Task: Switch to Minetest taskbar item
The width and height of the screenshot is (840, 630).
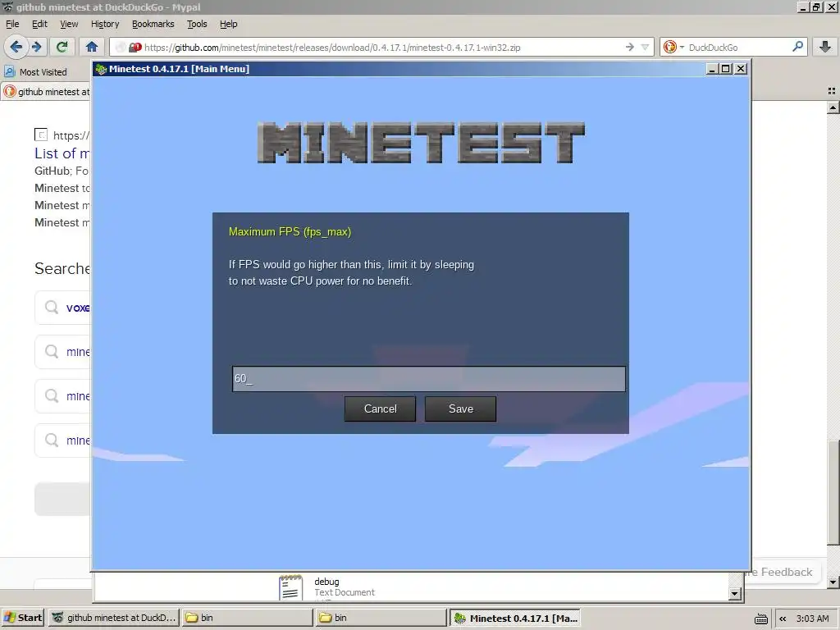Action: click(515, 618)
